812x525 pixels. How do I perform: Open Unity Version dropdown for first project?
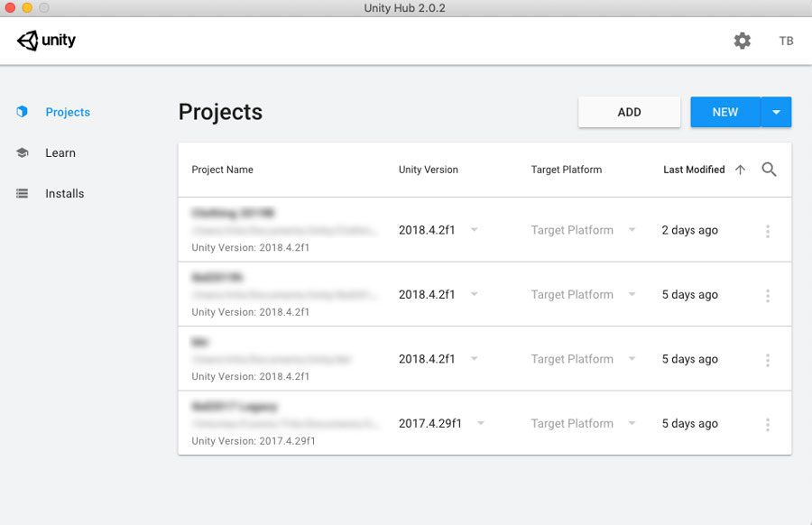click(x=474, y=229)
